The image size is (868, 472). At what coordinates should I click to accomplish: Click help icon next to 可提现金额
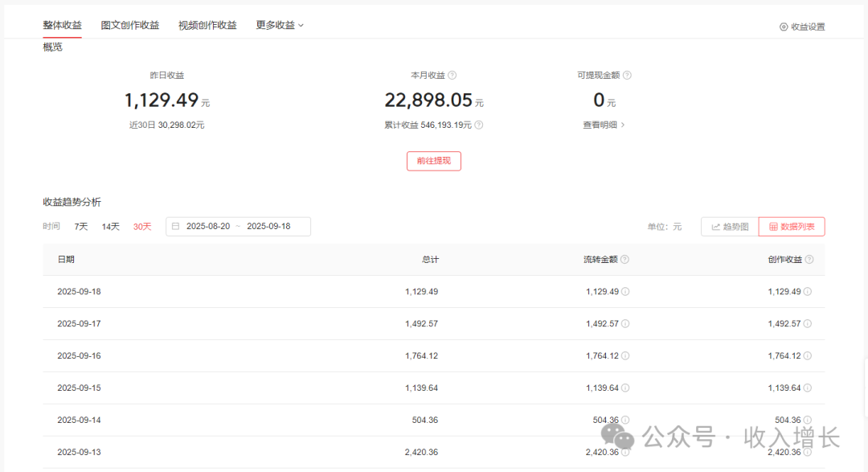[x=627, y=76]
